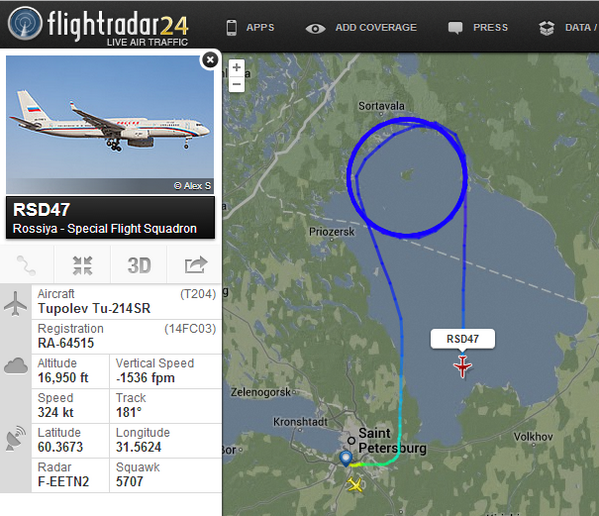Click the map zoom out minus button
This screenshot has width=599, height=516.
click(x=236, y=84)
